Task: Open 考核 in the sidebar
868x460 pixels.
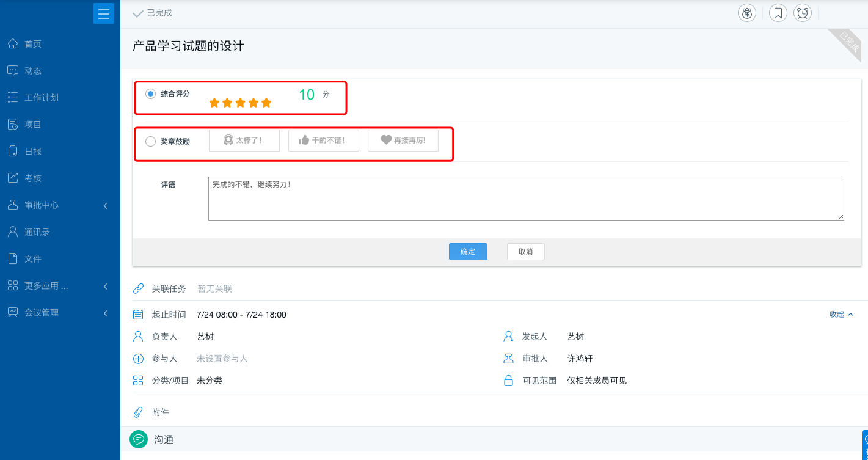Action: (x=33, y=178)
